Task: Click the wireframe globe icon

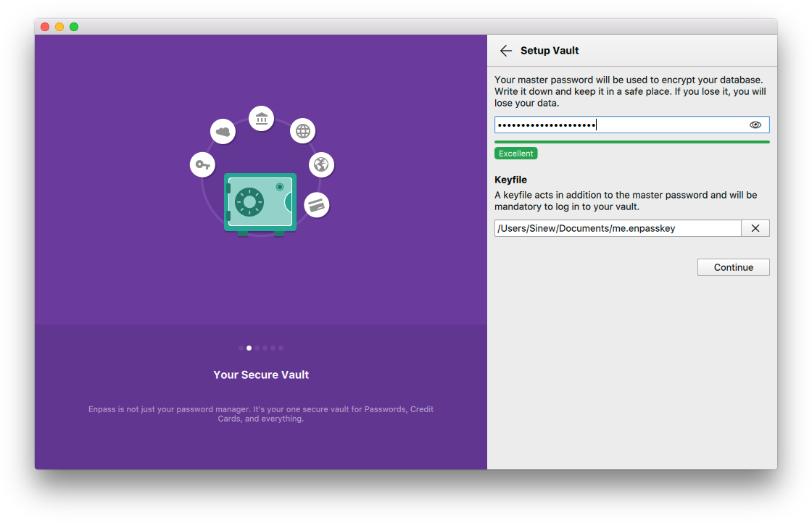Action: pyautogui.click(x=303, y=131)
